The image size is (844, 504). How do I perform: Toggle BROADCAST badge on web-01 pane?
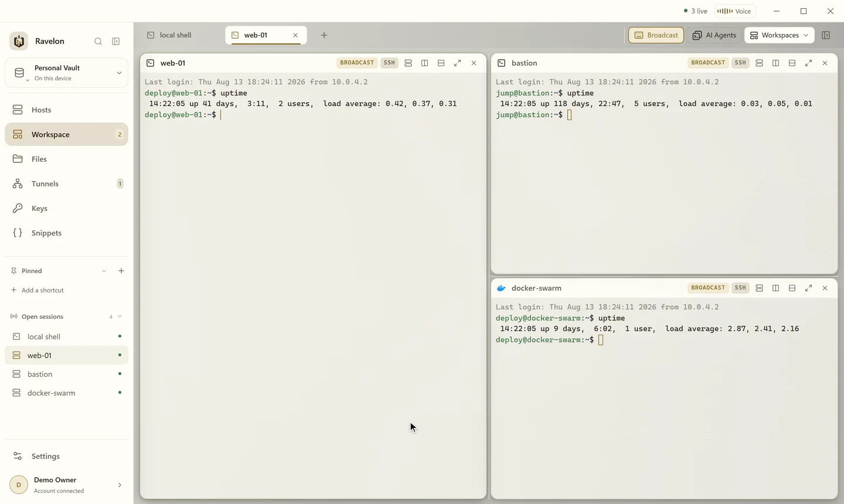point(357,63)
